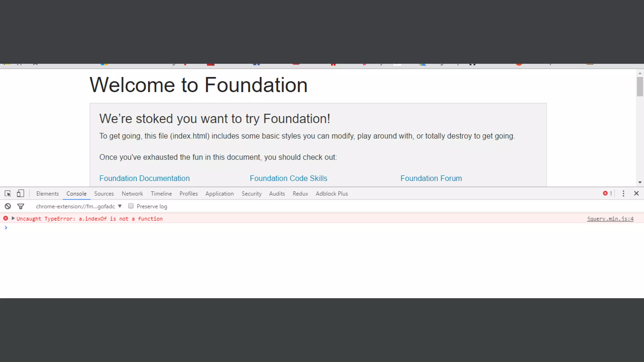Enable the Preserve log checkbox
Viewport: 644px width, 362px height.
pyautogui.click(x=131, y=206)
